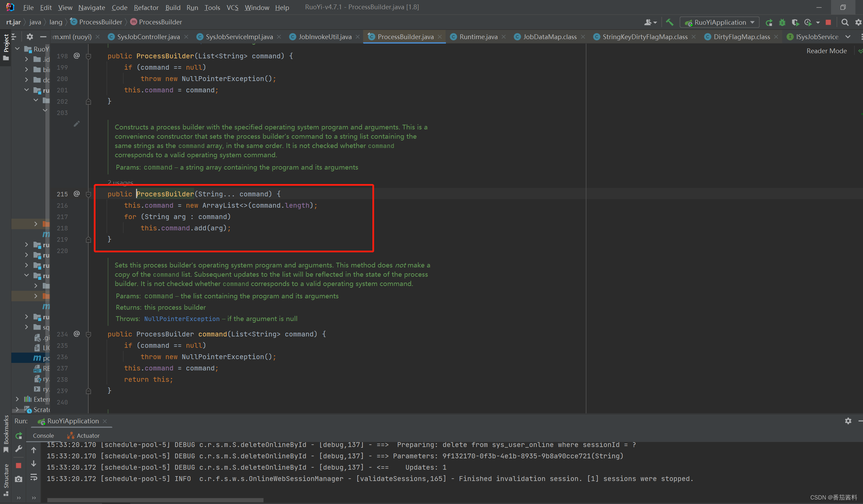Click the down arrow in console toolbar
Screen dimensions: 863x504
click(34, 463)
